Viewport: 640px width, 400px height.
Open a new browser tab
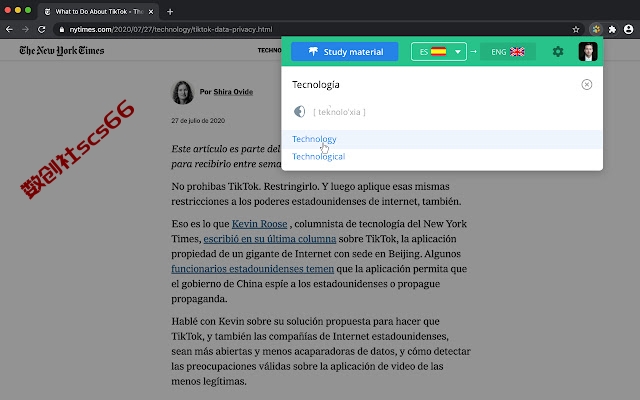(x=170, y=12)
